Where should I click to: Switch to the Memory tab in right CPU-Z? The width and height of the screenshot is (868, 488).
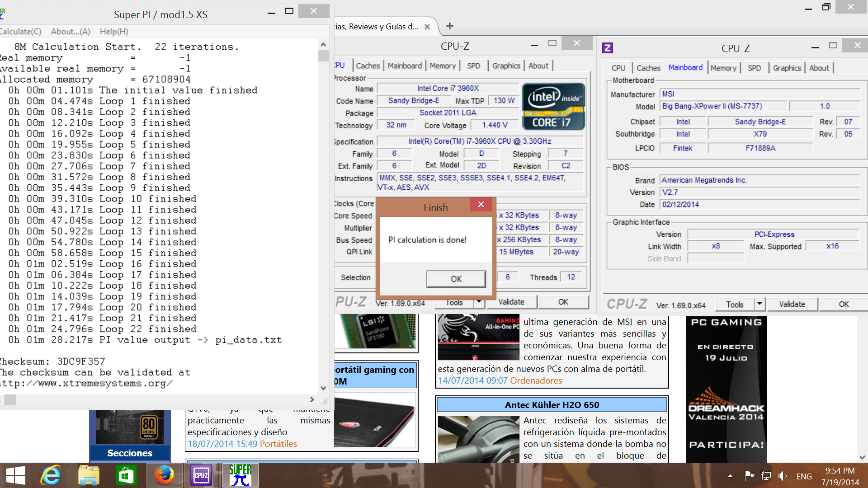(x=723, y=68)
